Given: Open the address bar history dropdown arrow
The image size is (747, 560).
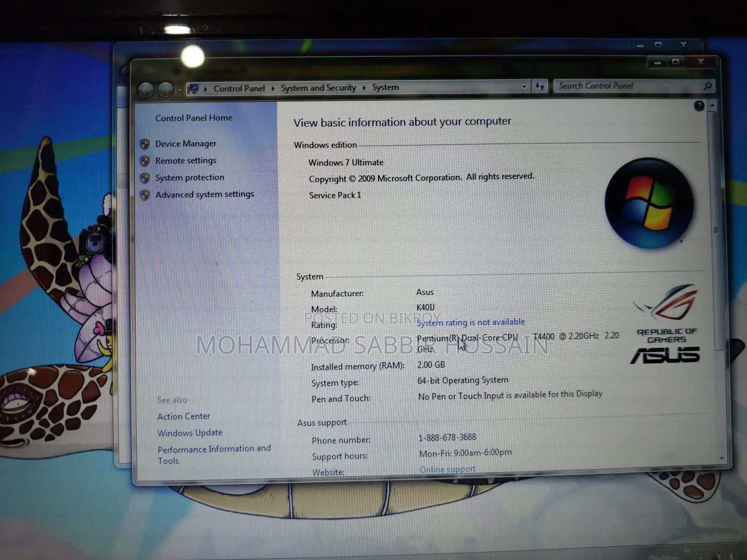Looking at the screenshot, I should 524,87.
